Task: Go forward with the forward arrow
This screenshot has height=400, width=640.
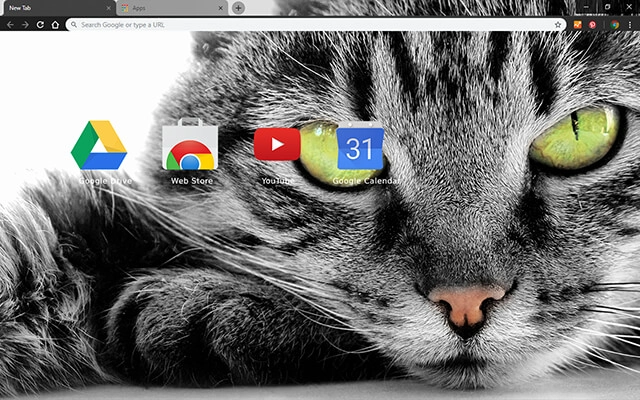Action: coord(25,25)
